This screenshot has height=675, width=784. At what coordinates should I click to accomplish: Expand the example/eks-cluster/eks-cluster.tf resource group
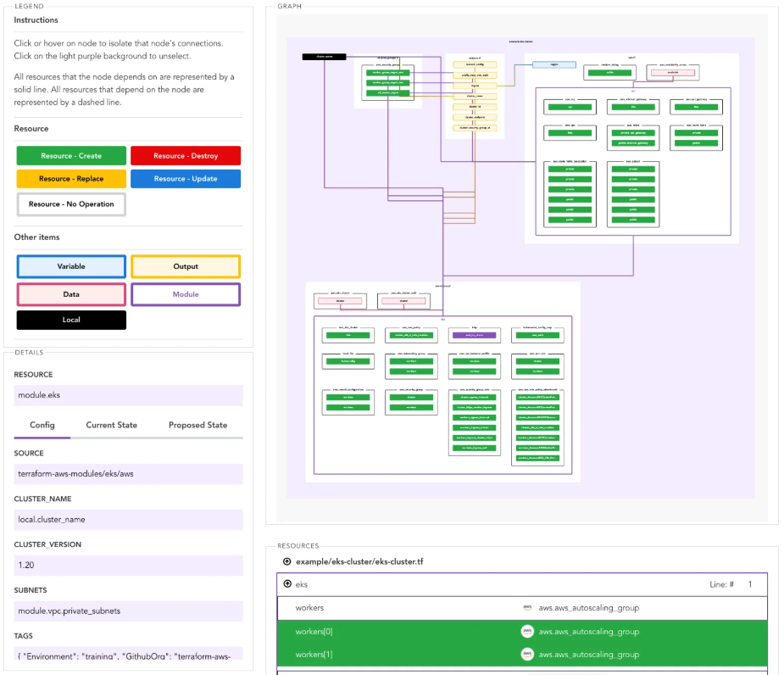[x=288, y=561]
